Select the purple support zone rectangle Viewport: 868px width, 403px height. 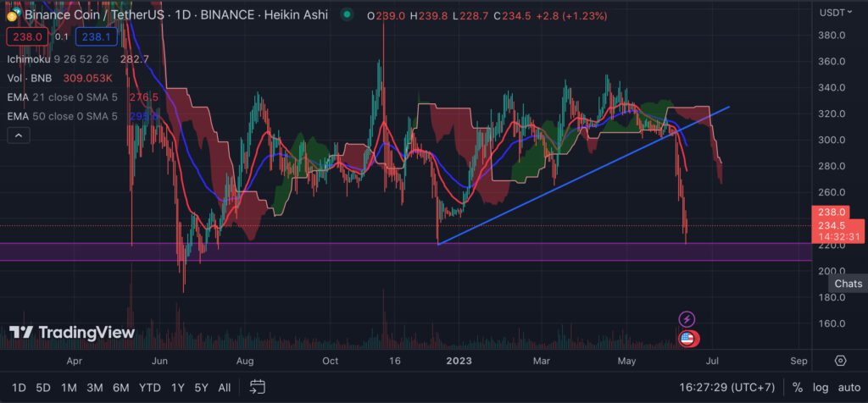pyautogui.click(x=406, y=252)
